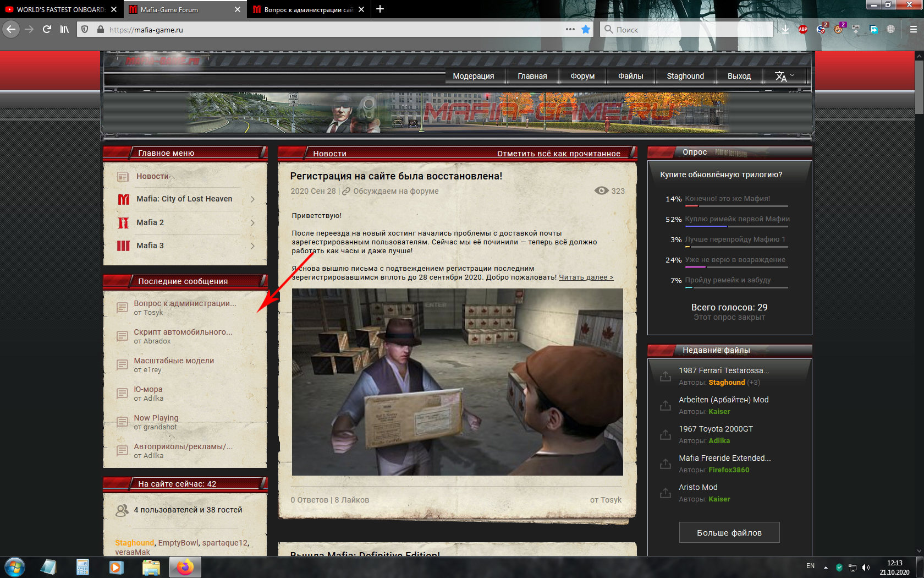Toggle the bookmark star for this page
Screen dimensions: 924x578
click(x=586, y=29)
